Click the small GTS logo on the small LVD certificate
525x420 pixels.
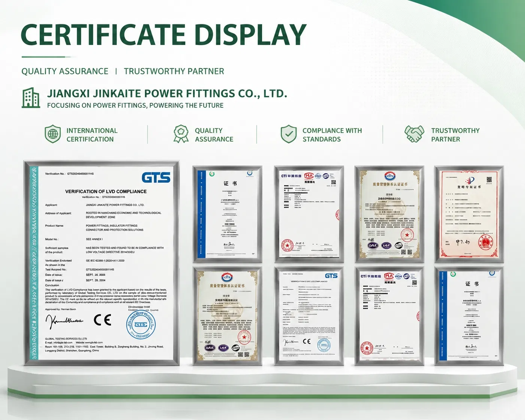[x=331, y=276]
